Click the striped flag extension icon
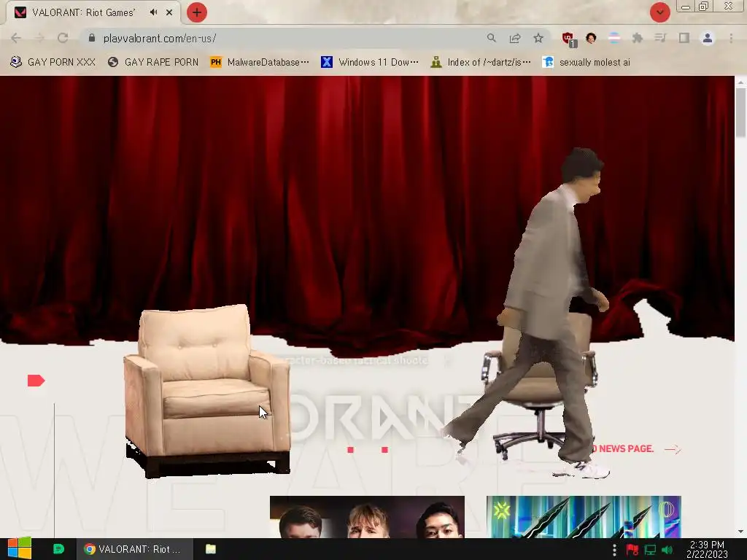Image resolution: width=747 pixels, height=560 pixels. [x=614, y=38]
